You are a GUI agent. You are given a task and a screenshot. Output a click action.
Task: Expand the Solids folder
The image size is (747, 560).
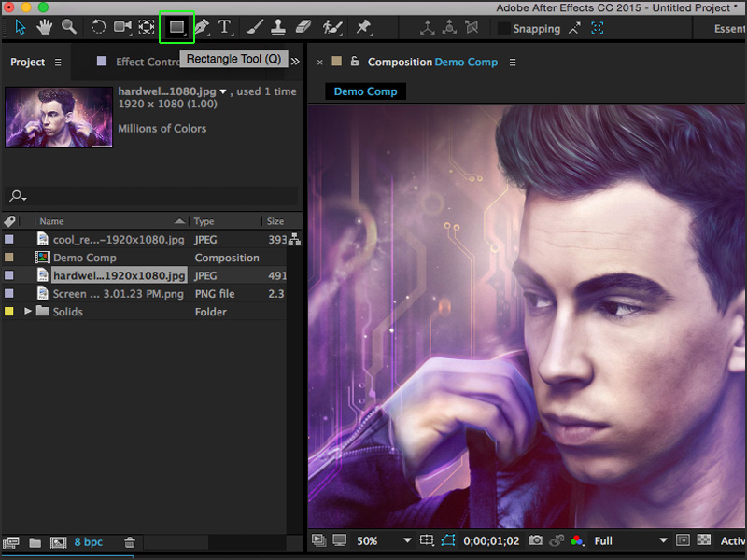tap(28, 311)
